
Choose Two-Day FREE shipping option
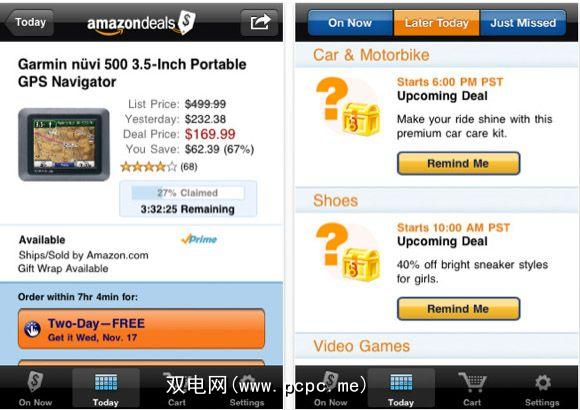pos(141,329)
